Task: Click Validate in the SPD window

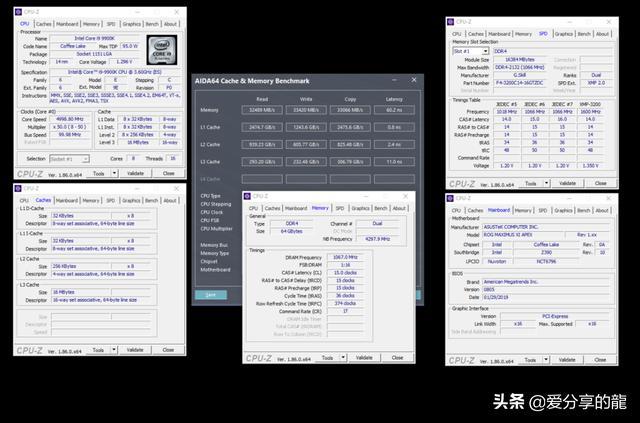Action: click(568, 183)
